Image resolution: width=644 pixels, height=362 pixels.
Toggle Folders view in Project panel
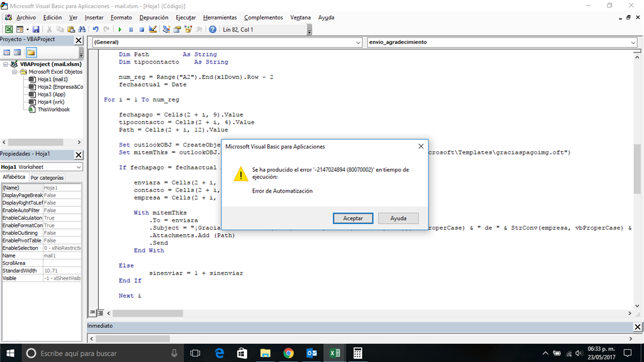pyautogui.click(x=31, y=52)
